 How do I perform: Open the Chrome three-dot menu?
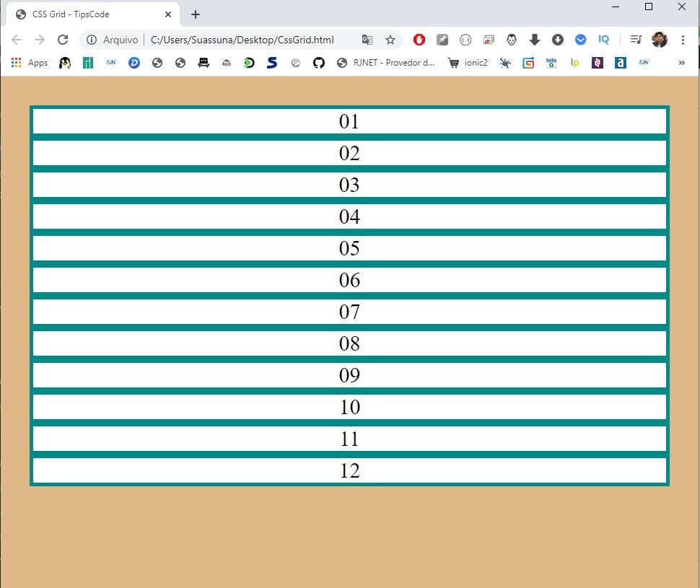pos(683,40)
